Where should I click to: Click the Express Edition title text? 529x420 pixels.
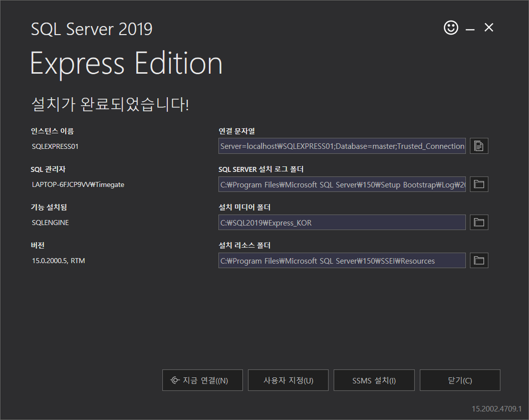point(126,64)
